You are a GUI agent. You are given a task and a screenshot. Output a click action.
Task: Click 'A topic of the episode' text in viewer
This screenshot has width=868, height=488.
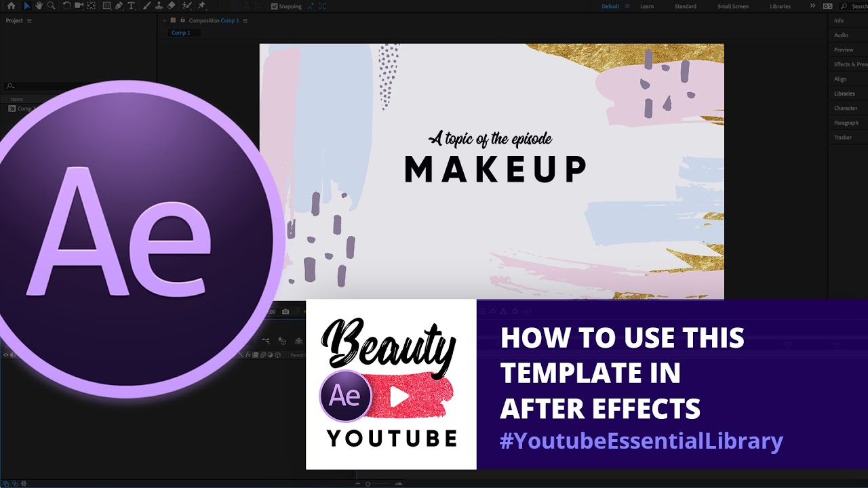point(491,139)
